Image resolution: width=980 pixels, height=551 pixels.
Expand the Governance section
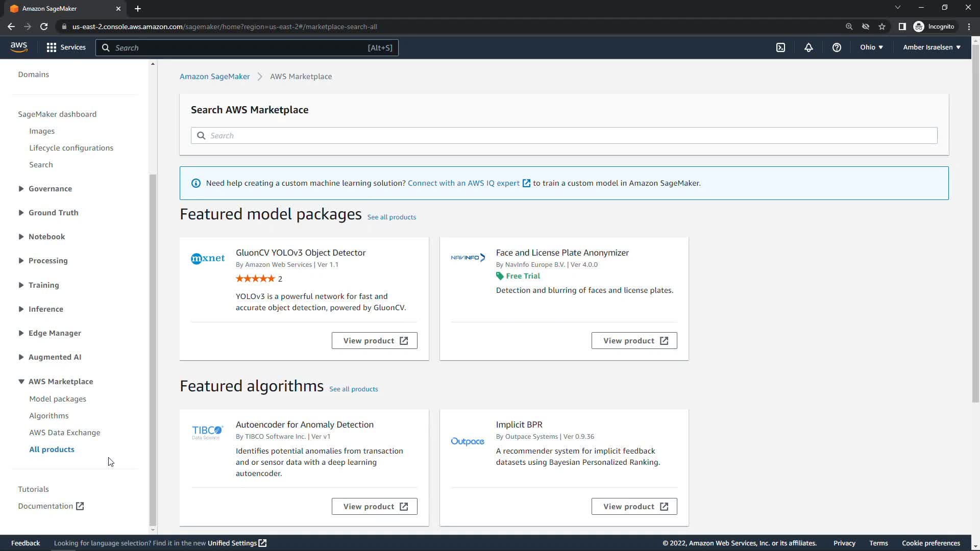50,189
